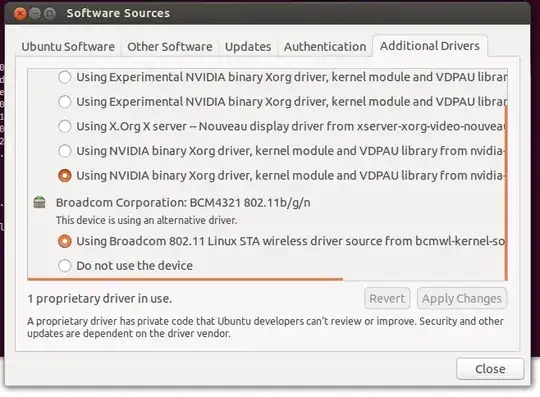Choose the second Experimental NVIDIA driver radio option
This screenshot has height=397, width=540.
65,102
